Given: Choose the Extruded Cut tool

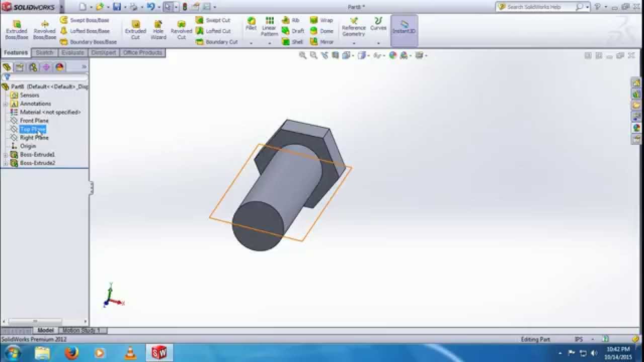Looking at the screenshot, I should tap(135, 30).
